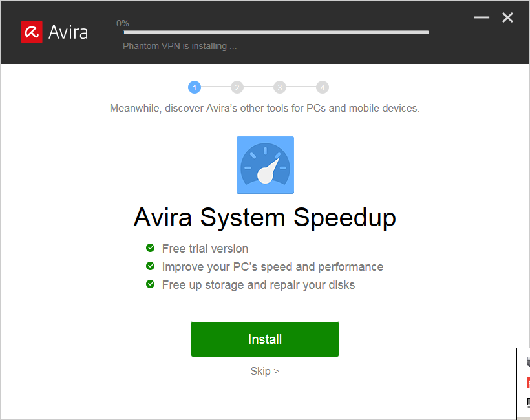Click the 0% progress label
This screenshot has height=420, width=530.
123,23
